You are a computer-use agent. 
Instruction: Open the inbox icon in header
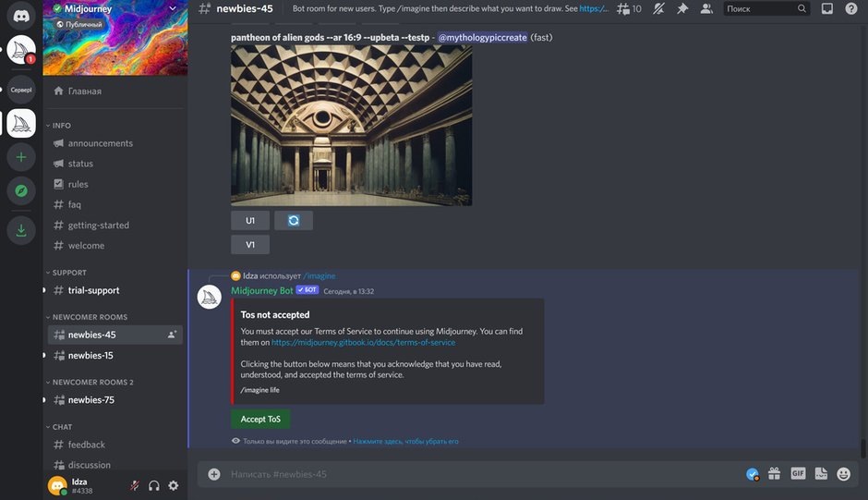(827, 9)
